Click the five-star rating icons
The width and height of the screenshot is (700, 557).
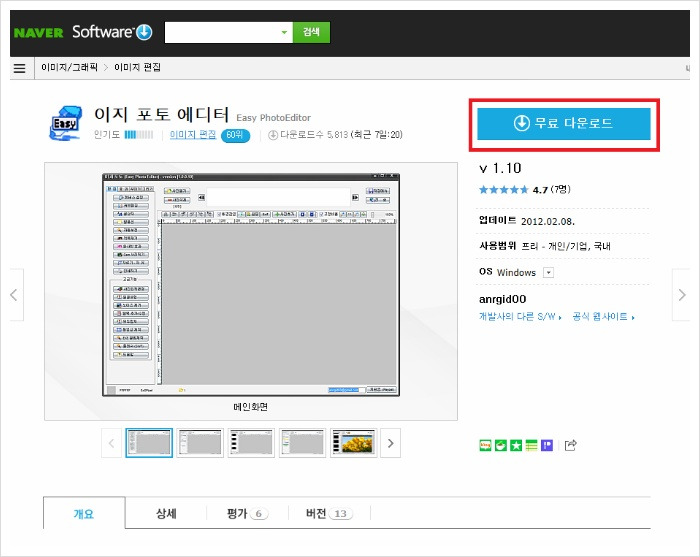click(x=504, y=190)
